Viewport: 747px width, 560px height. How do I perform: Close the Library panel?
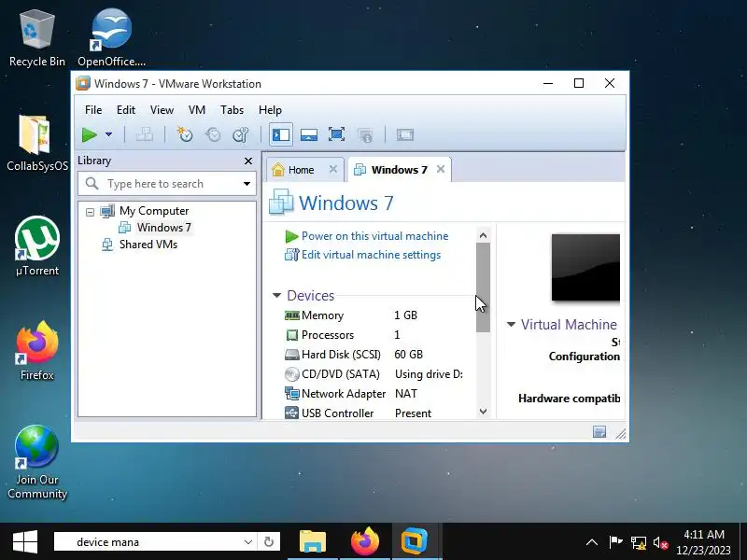click(248, 161)
